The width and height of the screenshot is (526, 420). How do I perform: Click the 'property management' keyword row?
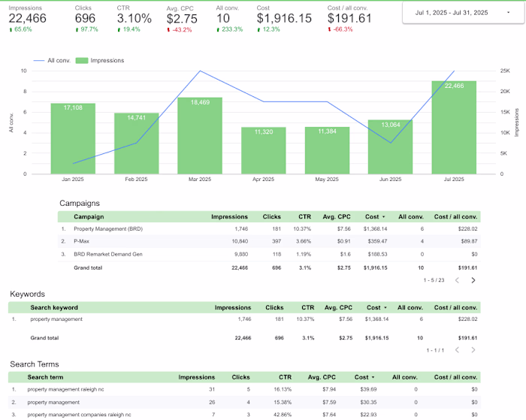[x=244, y=319]
